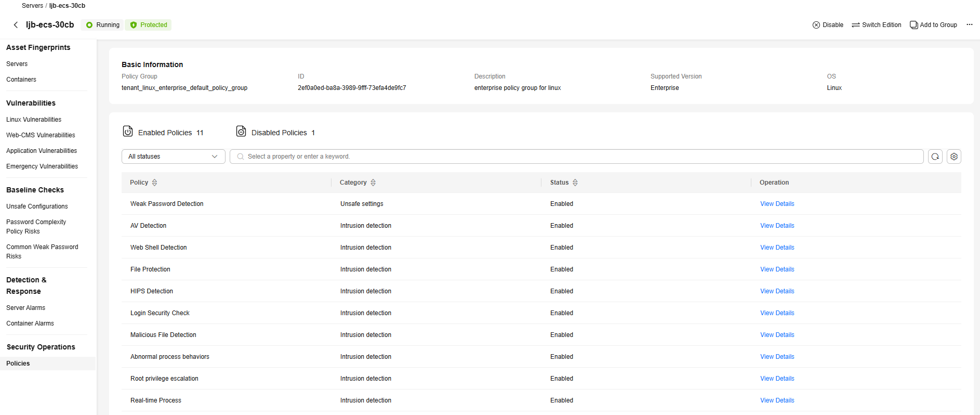Click the more options ellipsis icon
Image resolution: width=980 pixels, height=415 pixels.
[969, 25]
